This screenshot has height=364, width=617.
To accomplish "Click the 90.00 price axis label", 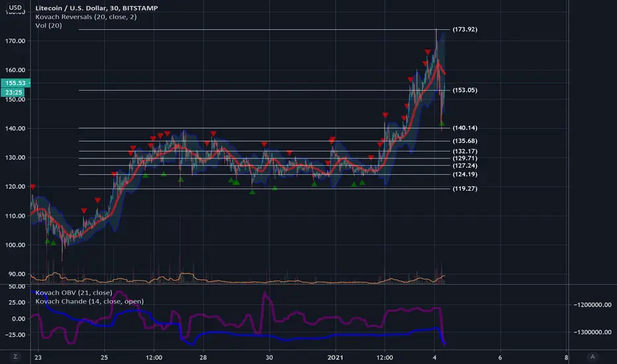I will (x=17, y=274).
